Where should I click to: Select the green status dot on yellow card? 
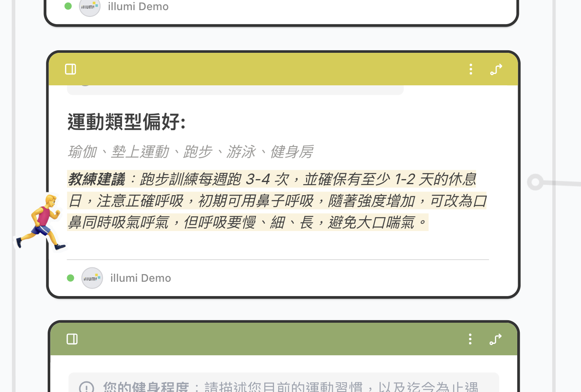[x=71, y=278]
